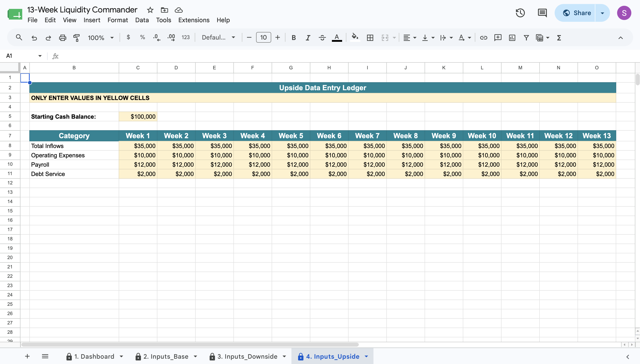Screen dimensions: 640x364
Task: Click the cloud saved status icon
Action: [179, 10]
